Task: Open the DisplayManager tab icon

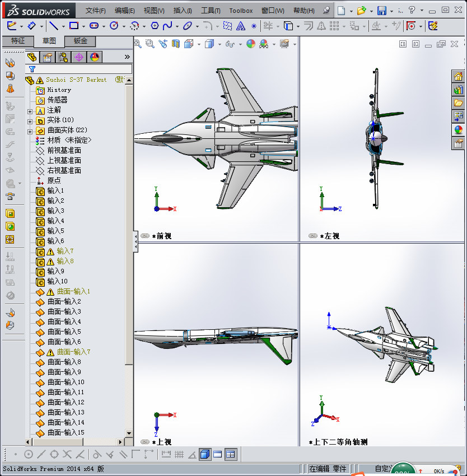Action: (x=95, y=57)
